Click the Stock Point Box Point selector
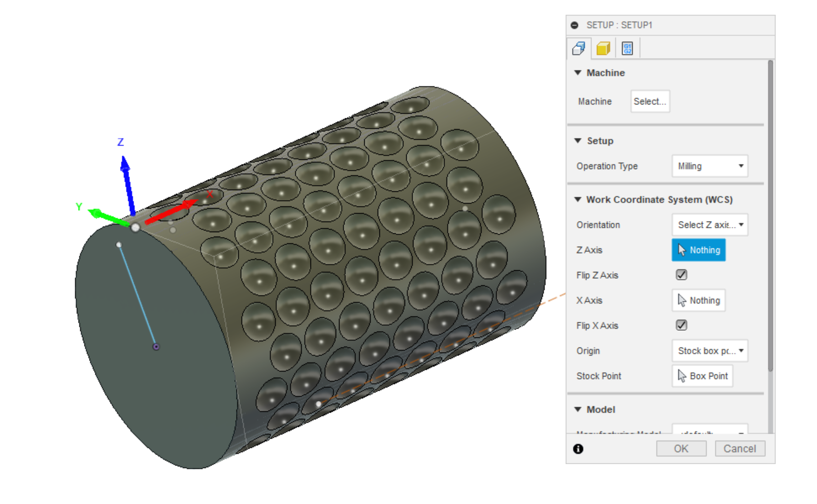 [702, 376]
